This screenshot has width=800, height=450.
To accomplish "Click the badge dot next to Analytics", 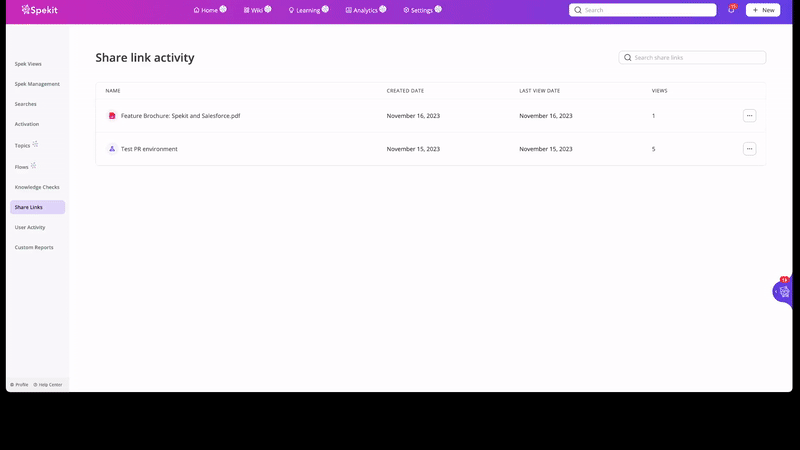I will (383, 9).
